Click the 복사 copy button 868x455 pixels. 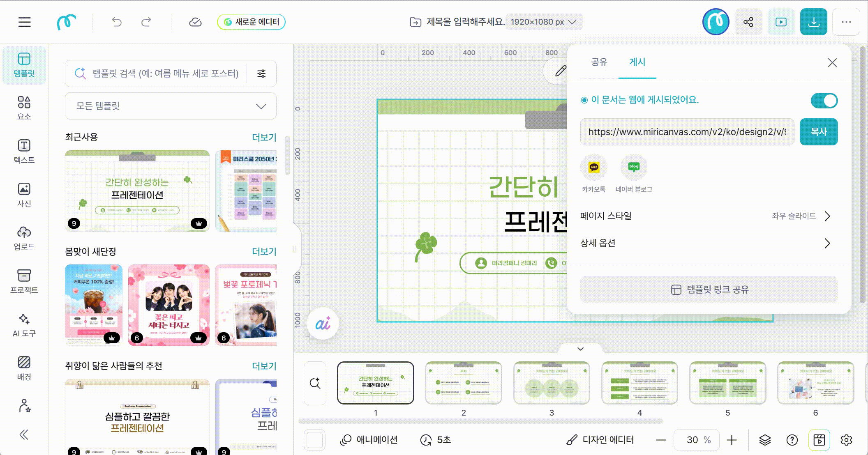tap(818, 132)
